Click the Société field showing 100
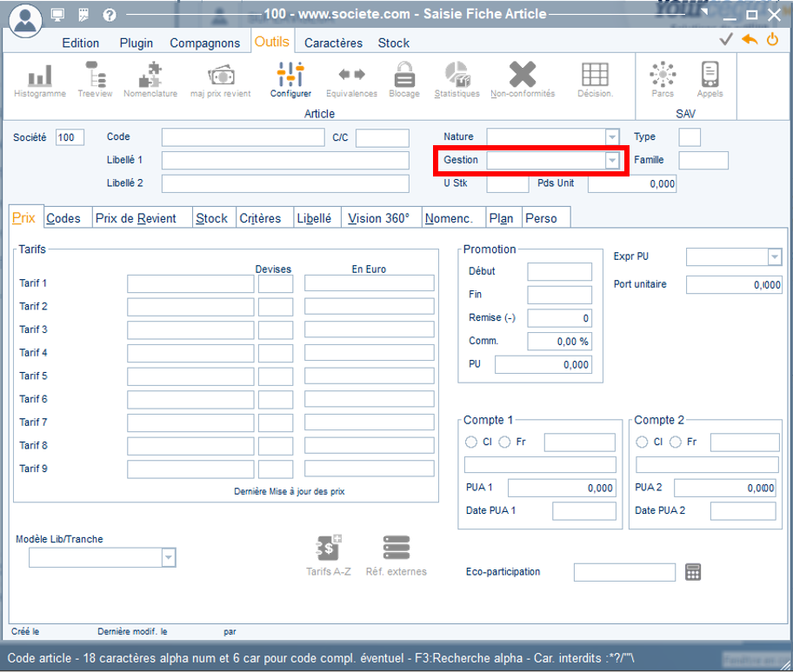This screenshot has width=793, height=672. click(70, 137)
